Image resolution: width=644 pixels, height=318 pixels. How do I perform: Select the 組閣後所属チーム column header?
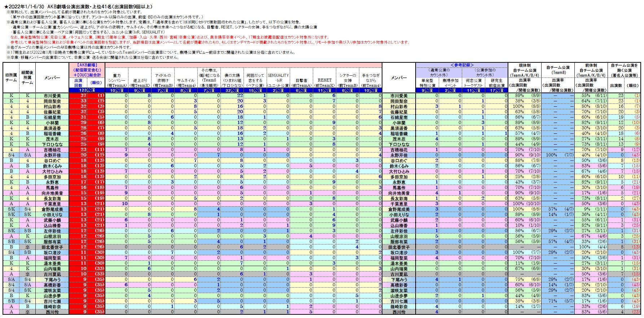point(27,77)
